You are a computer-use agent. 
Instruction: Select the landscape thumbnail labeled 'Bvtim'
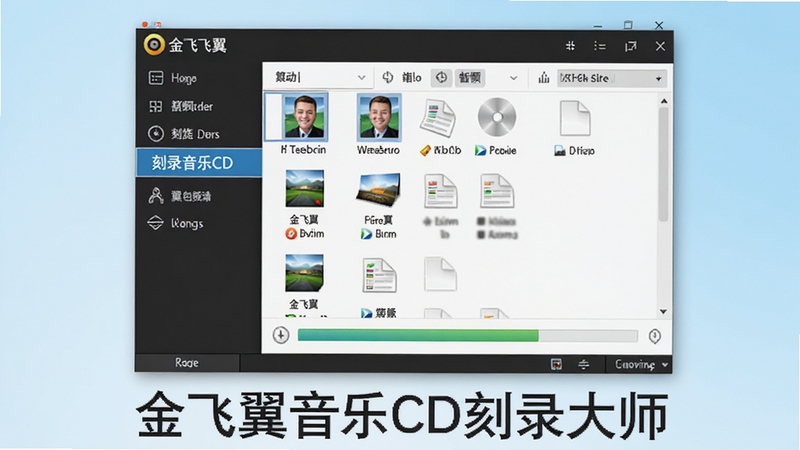[x=305, y=188]
